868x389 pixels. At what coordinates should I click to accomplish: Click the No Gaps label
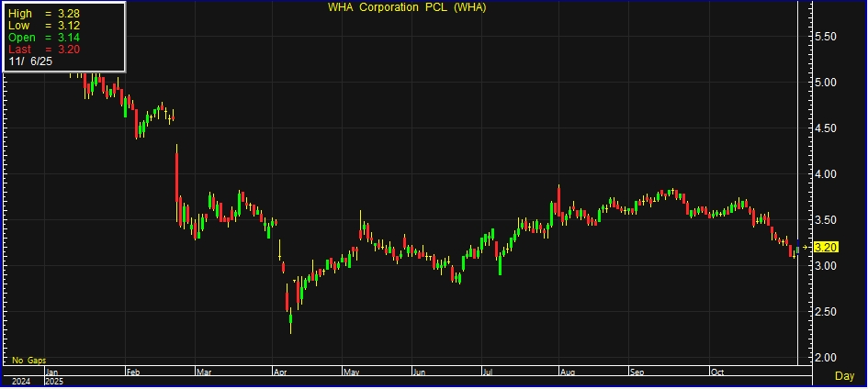click(28, 361)
